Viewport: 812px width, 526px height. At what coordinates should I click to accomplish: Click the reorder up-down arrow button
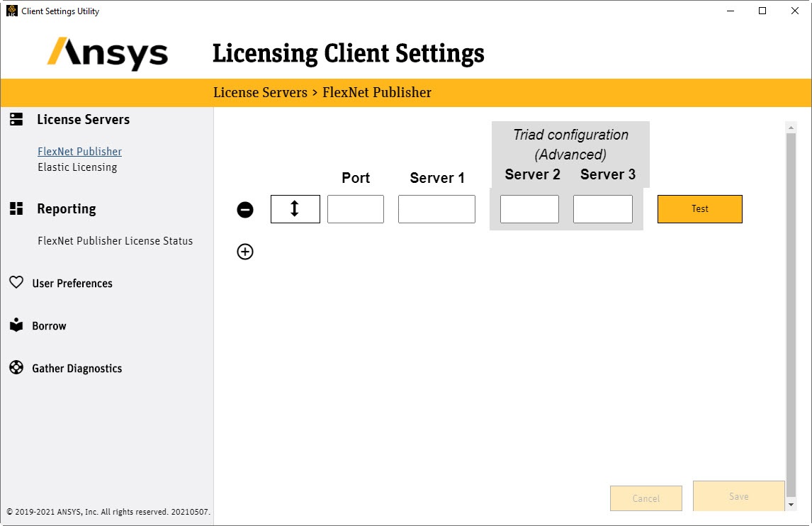tap(295, 209)
